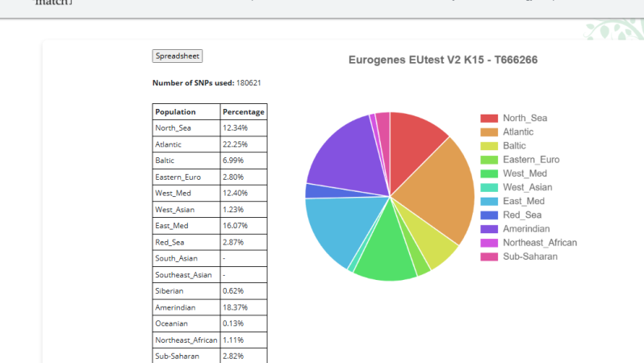
Task: Click the West_Asian legend swatch
Action: [x=489, y=187]
